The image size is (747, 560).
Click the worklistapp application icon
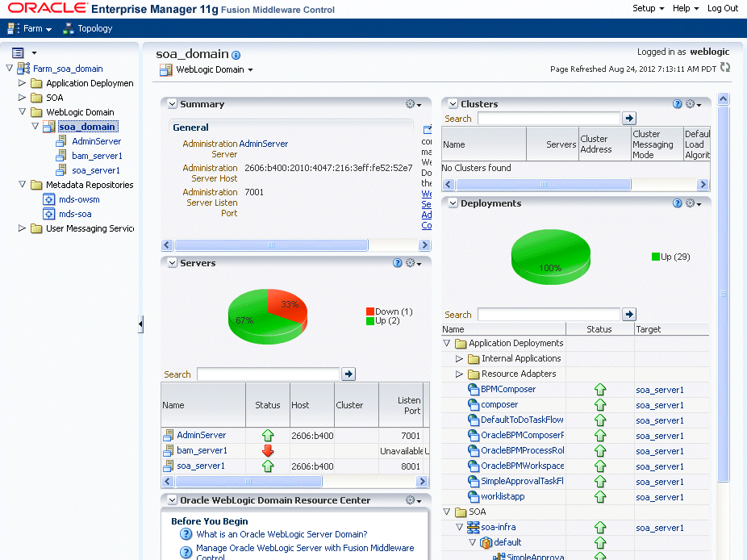[x=474, y=496]
